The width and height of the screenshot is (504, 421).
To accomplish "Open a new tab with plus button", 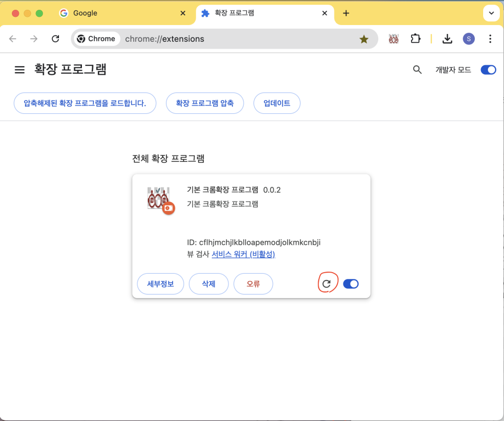I will (x=346, y=13).
